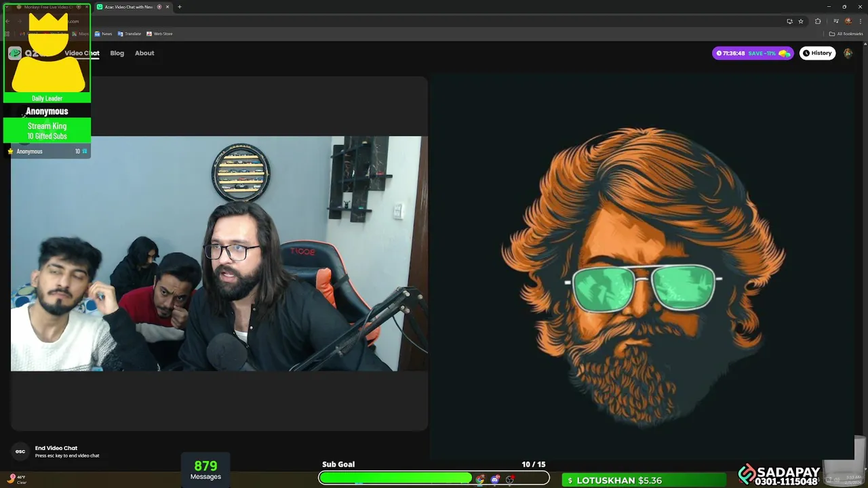Open the Chrome three-dot menu
The height and width of the screenshot is (488, 868).
click(x=860, y=21)
